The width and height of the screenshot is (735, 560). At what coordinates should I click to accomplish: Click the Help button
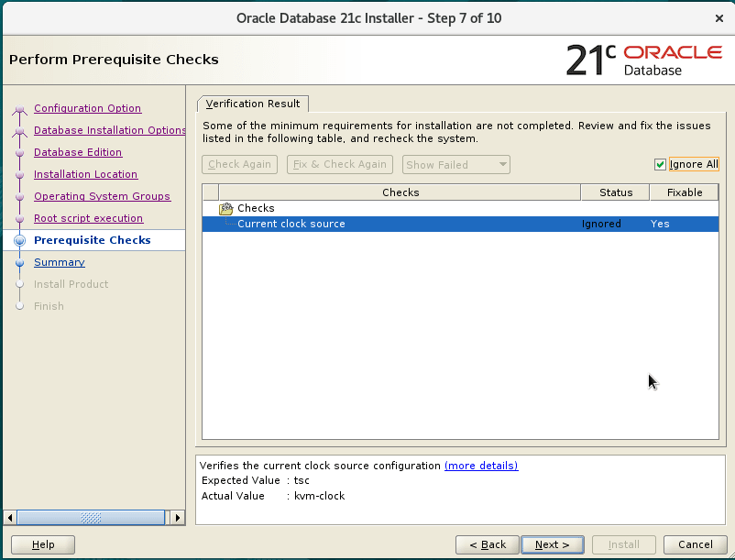tap(43, 544)
